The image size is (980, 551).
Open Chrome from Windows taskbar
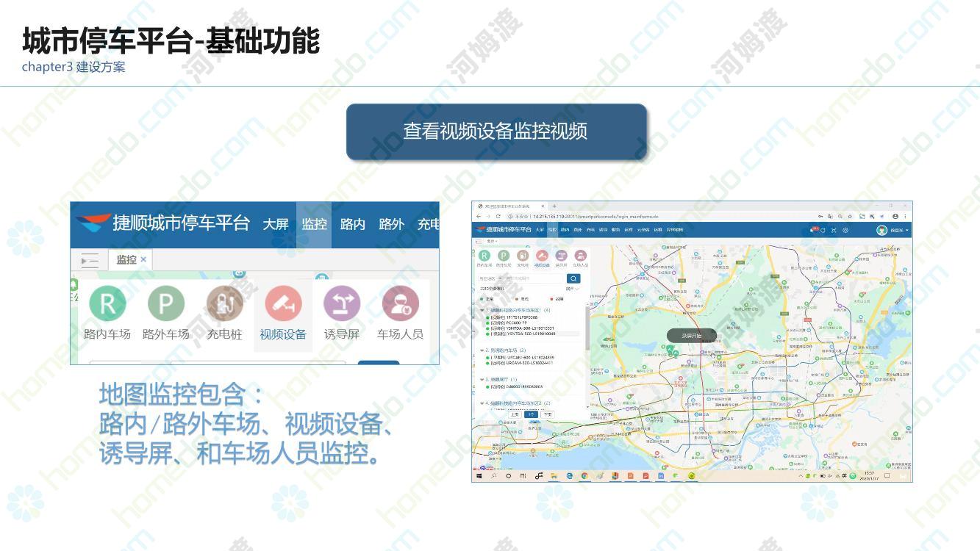pos(584,476)
